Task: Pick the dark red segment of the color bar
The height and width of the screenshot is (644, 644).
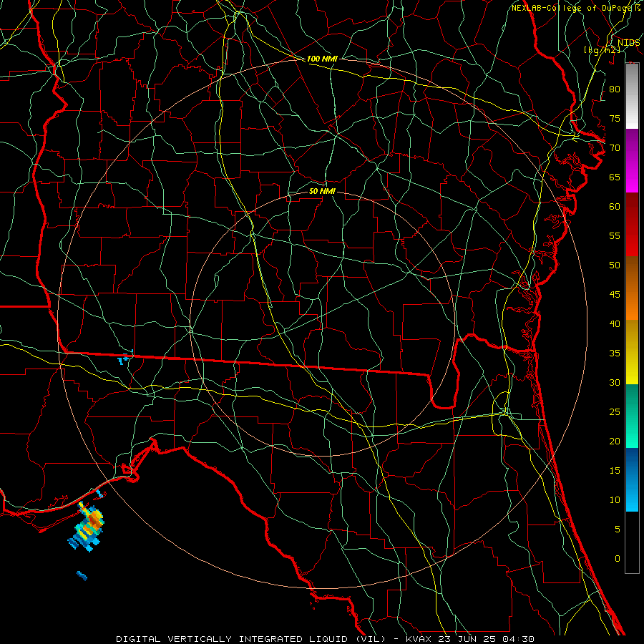Action: click(632, 225)
